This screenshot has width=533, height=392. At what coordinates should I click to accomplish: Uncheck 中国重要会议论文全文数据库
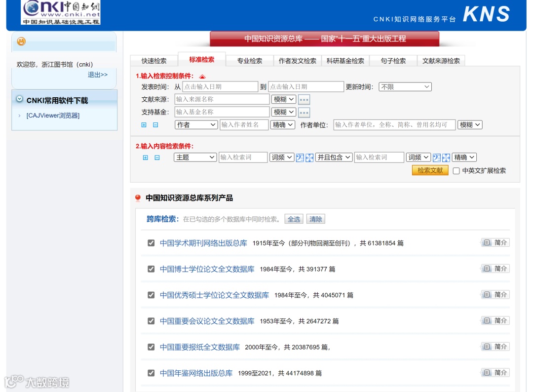(152, 321)
